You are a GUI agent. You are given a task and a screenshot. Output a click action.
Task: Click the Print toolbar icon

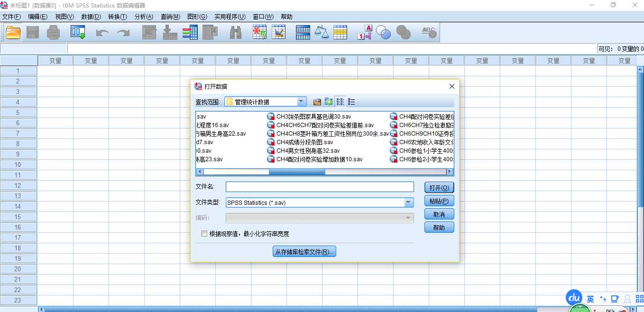tap(53, 32)
